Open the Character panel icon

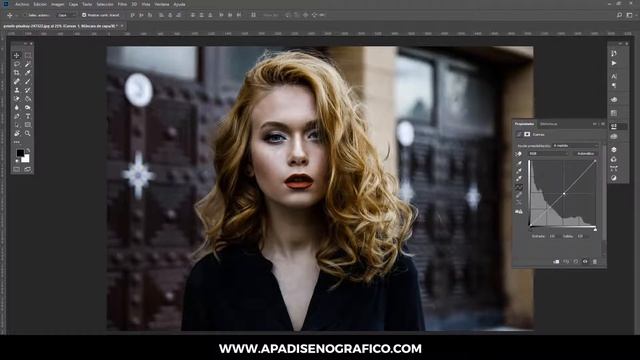pyautogui.click(x=614, y=76)
